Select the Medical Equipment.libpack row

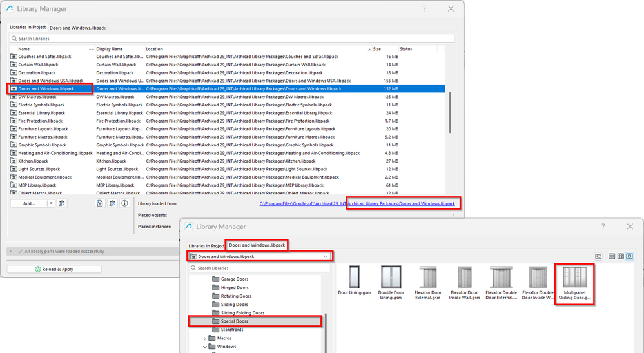[228, 177]
